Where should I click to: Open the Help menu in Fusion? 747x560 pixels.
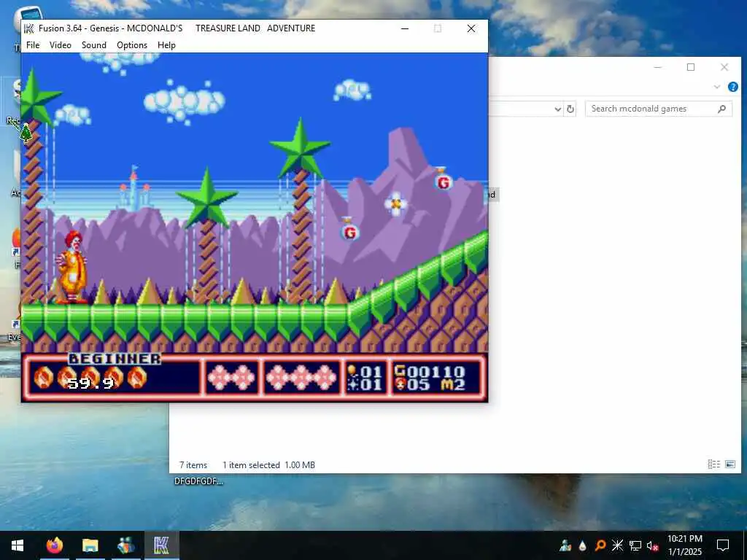pyautogui.click(x=167, y=44)
